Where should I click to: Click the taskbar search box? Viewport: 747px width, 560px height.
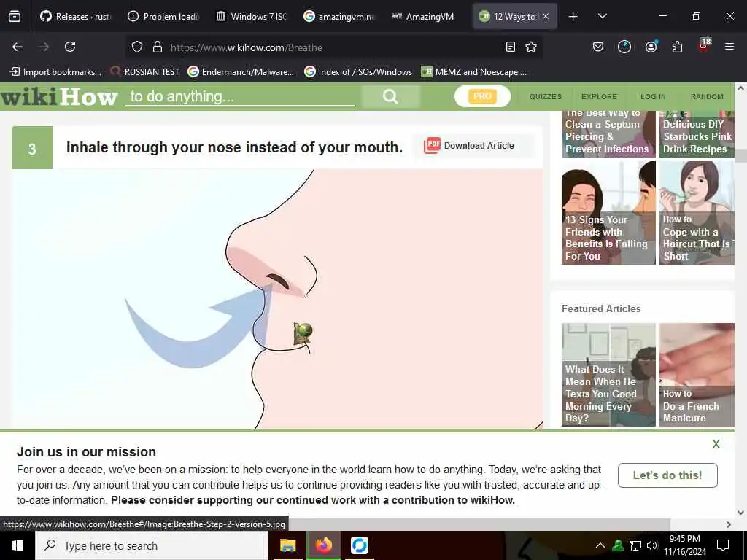152,545
